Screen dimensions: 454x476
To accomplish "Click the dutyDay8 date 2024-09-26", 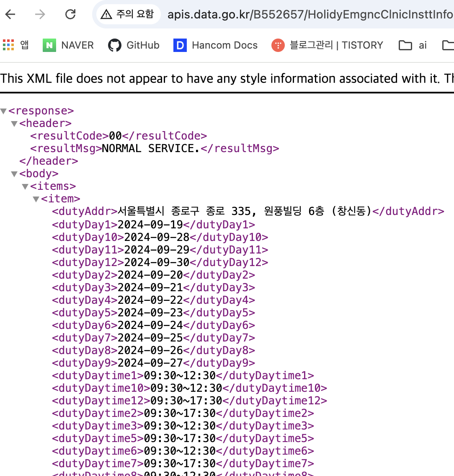I will pos(150,351).
